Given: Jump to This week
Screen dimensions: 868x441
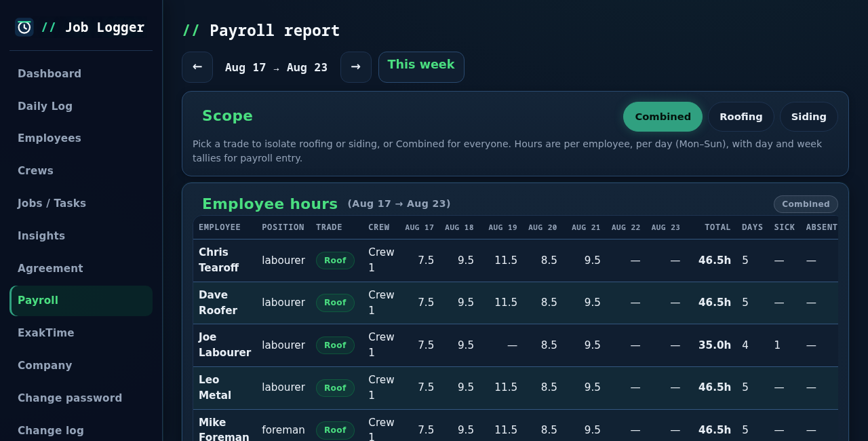Looking at the screenshot, I should pos(421,67).
